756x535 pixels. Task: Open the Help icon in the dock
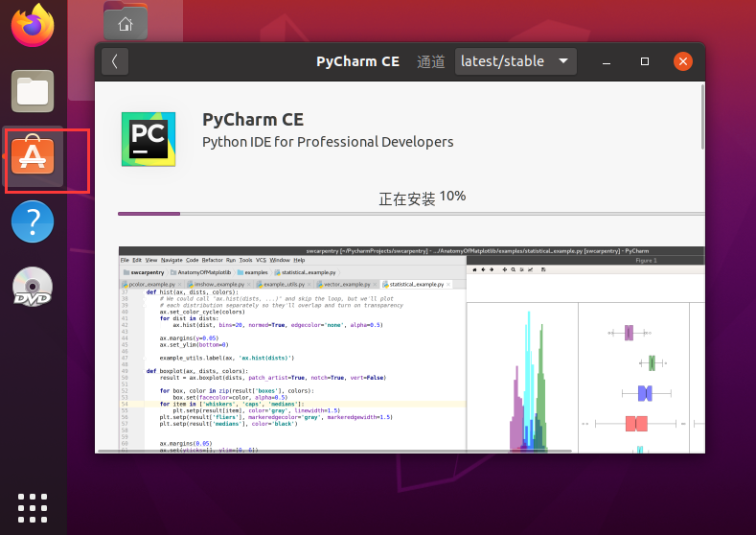click(33, 221)
